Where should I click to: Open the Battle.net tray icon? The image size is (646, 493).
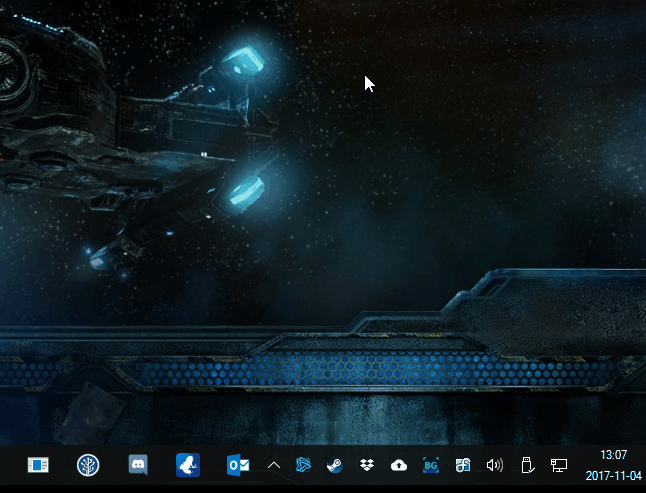pos(303,465)
